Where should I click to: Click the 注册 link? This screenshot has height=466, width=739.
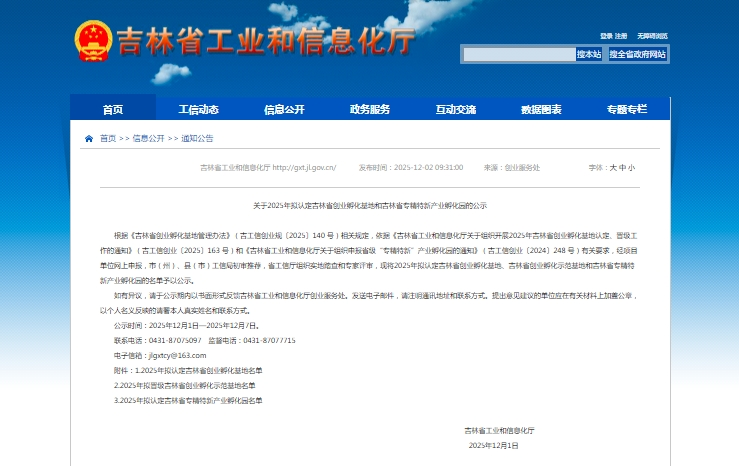pyautogui.click(x=621, y=36)
